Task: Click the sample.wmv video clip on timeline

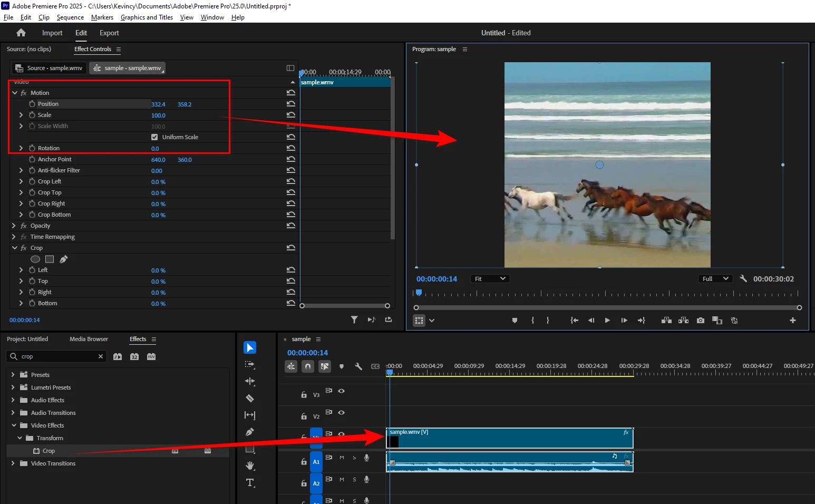Action: [510, 438]
